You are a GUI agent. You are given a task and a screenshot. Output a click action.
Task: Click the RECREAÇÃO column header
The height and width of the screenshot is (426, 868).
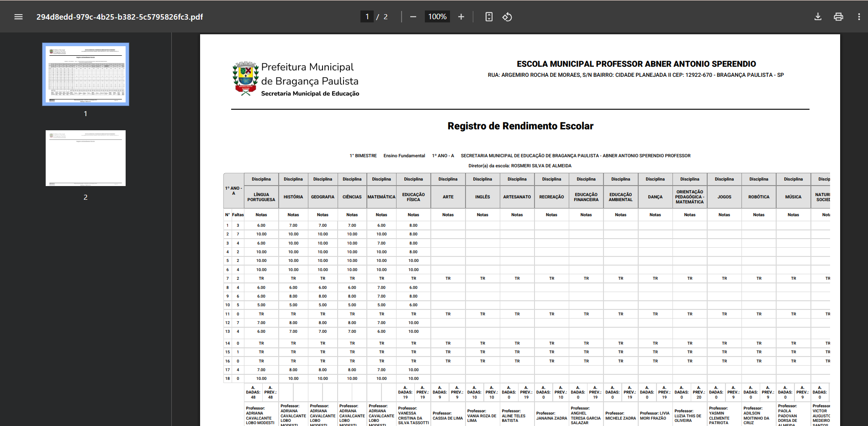click(551, 197)
